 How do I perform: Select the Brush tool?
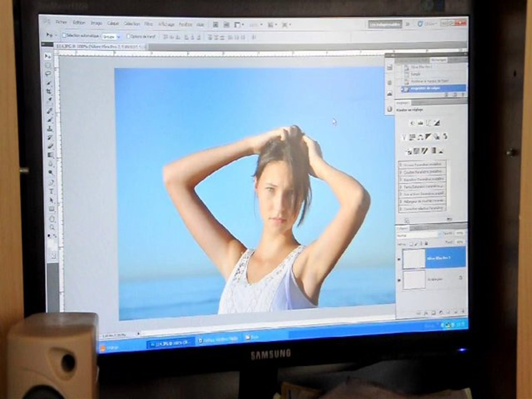tap(50, 120)
